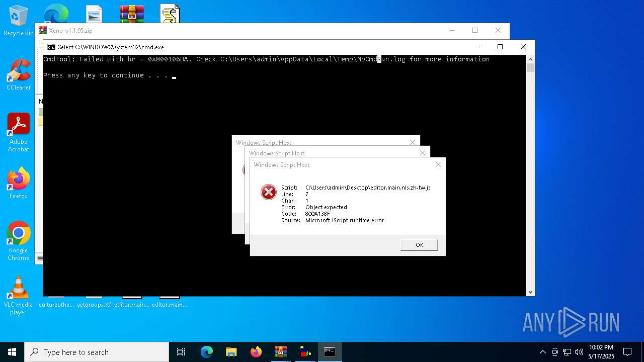Click 'Press any key to continue' line
The width and height of the screenshot is (644, 362).
[106, 75]
